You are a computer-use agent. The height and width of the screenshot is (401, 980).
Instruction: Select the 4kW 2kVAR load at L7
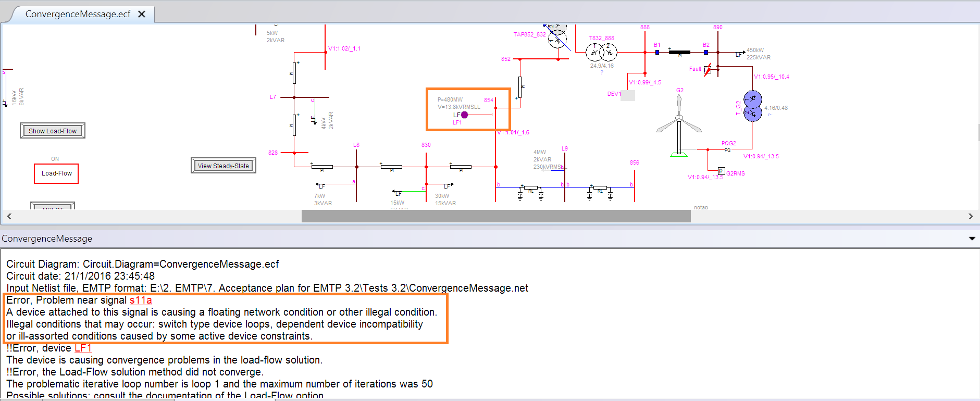(x=314, y=120)
